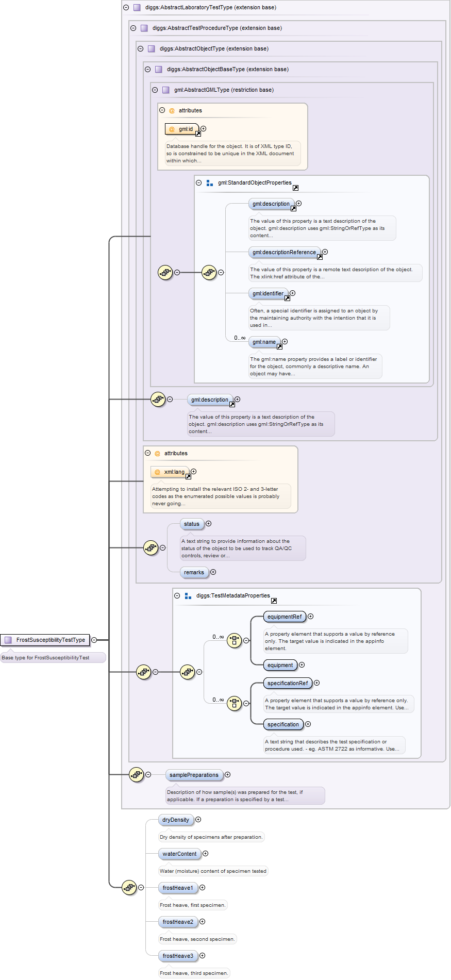The width and height of the screenshot is (451, 980).
Task: Click the reference arrow on diggs:TestMetadataProperties
Action: (274, 601)
